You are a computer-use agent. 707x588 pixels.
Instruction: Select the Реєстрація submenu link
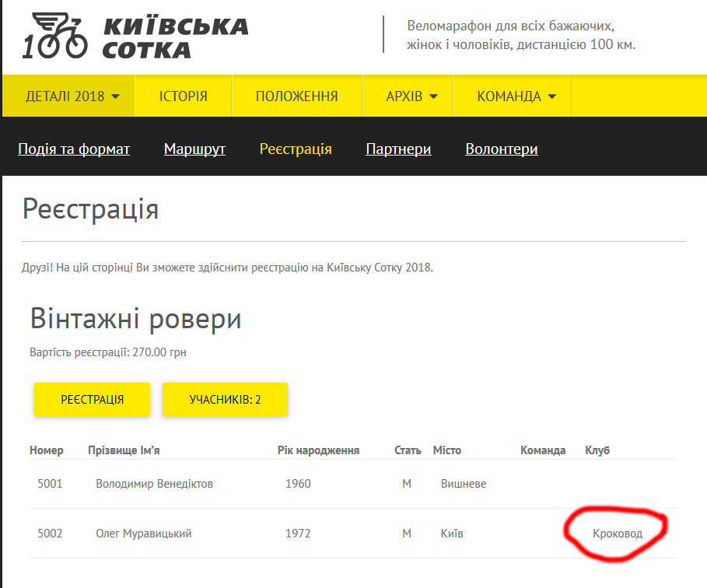[x=296, y=149]
